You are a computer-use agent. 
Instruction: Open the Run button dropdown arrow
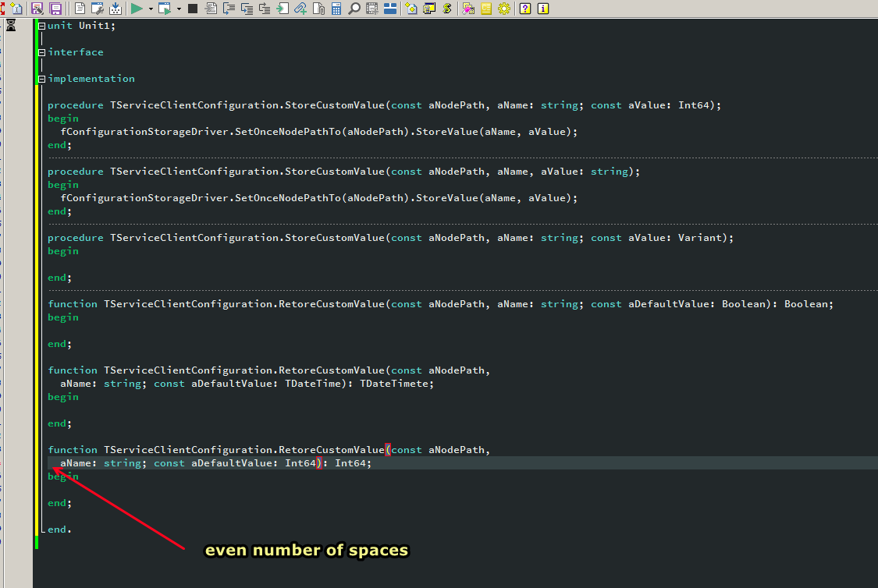(151, 9)
